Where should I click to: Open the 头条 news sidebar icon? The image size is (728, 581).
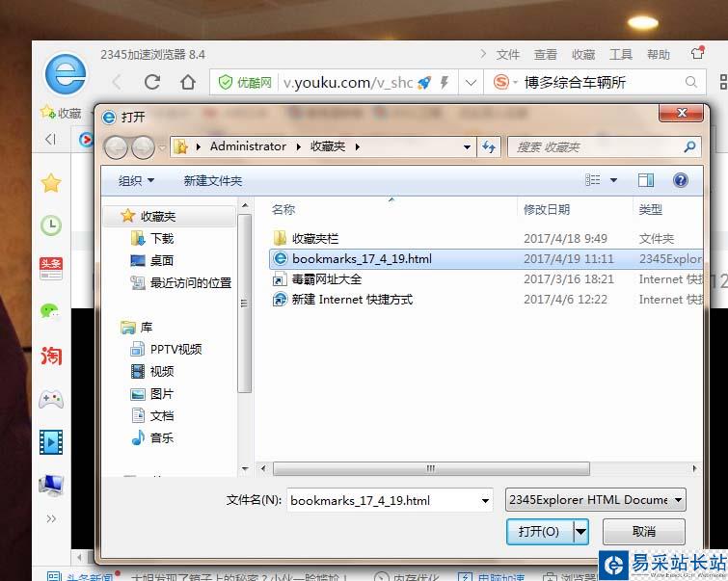(50, 269)
